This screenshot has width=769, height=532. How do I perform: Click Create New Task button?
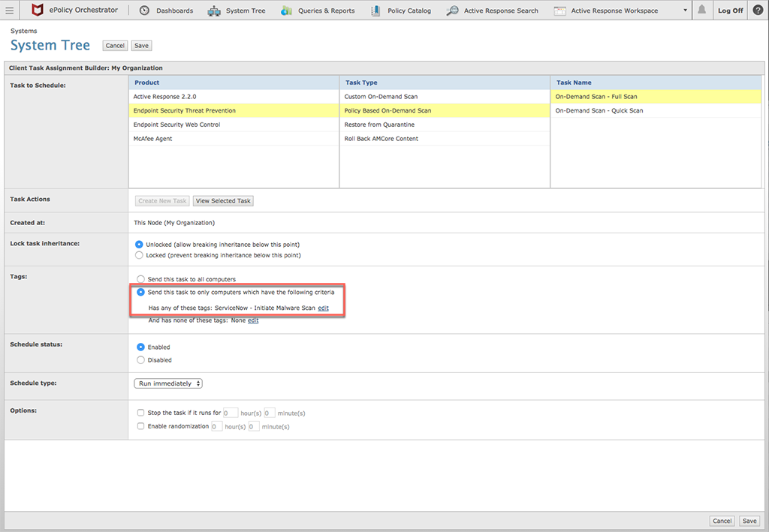pos(162,201)
